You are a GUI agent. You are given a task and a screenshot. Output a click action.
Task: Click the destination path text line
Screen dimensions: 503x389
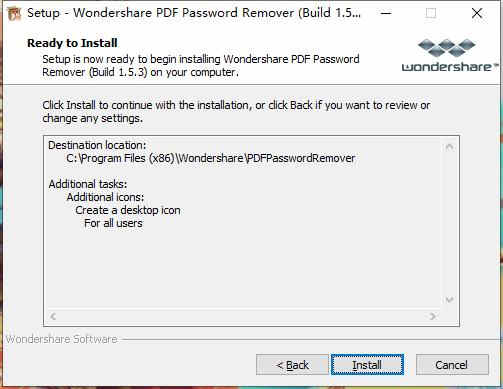click(x=211, y=158)
